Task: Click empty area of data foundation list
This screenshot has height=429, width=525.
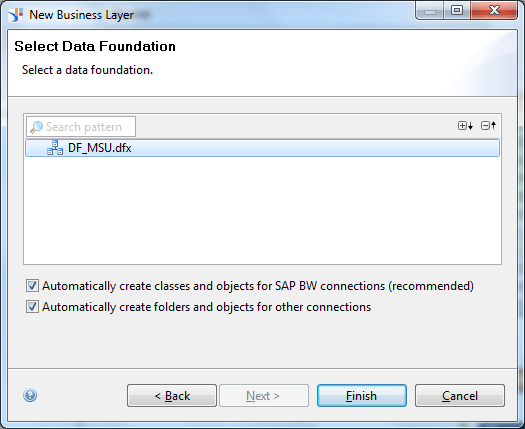Action: (262, 210)
